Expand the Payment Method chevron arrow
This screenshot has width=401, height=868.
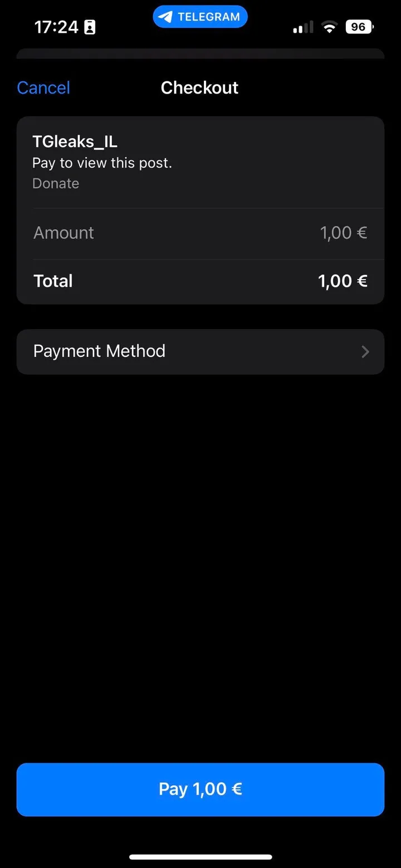tap(365, 351)
